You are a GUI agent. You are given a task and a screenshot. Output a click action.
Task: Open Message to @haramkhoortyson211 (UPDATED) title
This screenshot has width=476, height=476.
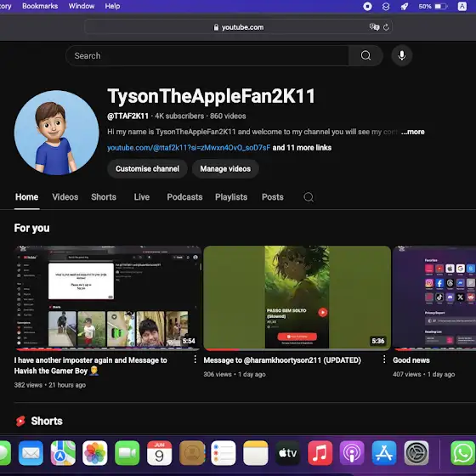pyautogui.click(x=282, y=360)
